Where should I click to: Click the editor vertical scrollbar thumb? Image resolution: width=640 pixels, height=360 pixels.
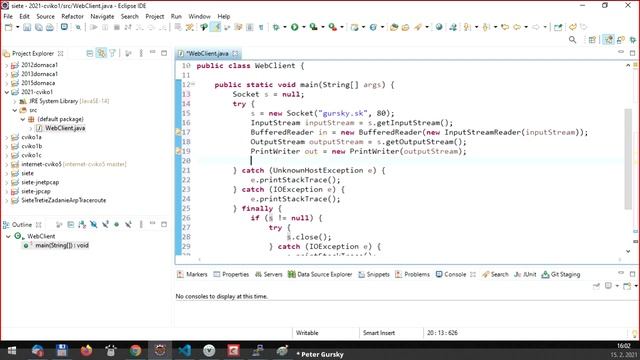[x=628, y=159]
